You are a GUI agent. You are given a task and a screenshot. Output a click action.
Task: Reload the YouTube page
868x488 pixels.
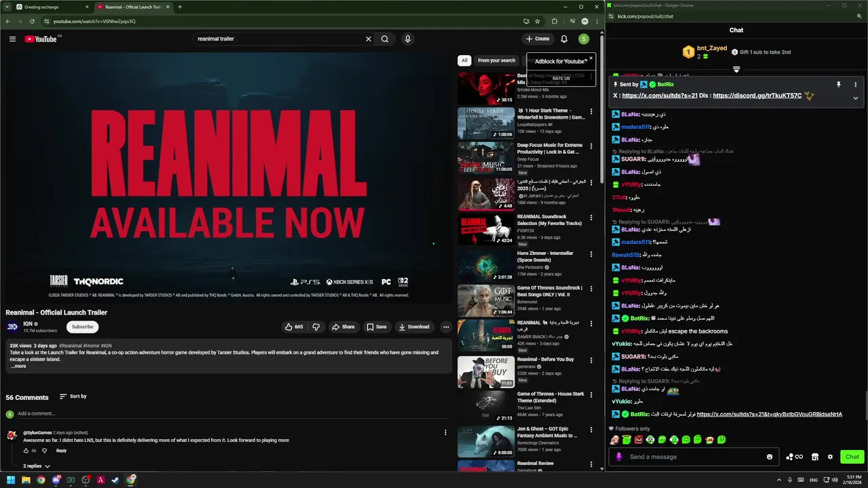32,21
